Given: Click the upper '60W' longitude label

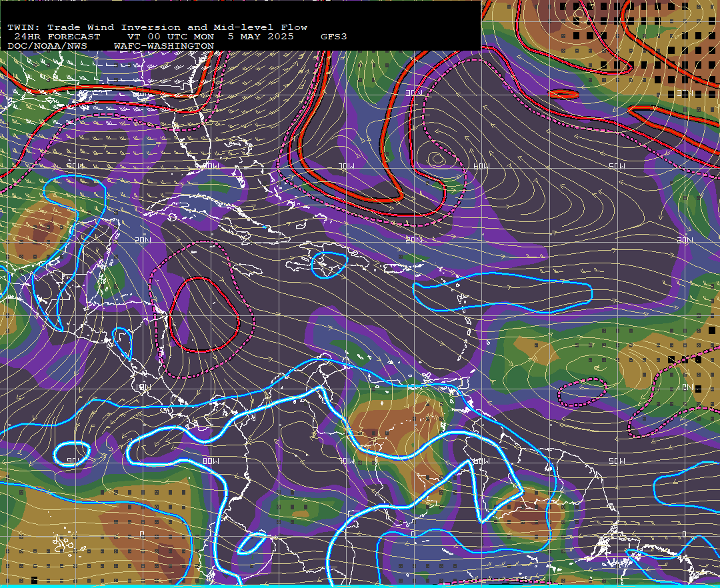Looking at the screenshot, I should (x=482, y=166).
